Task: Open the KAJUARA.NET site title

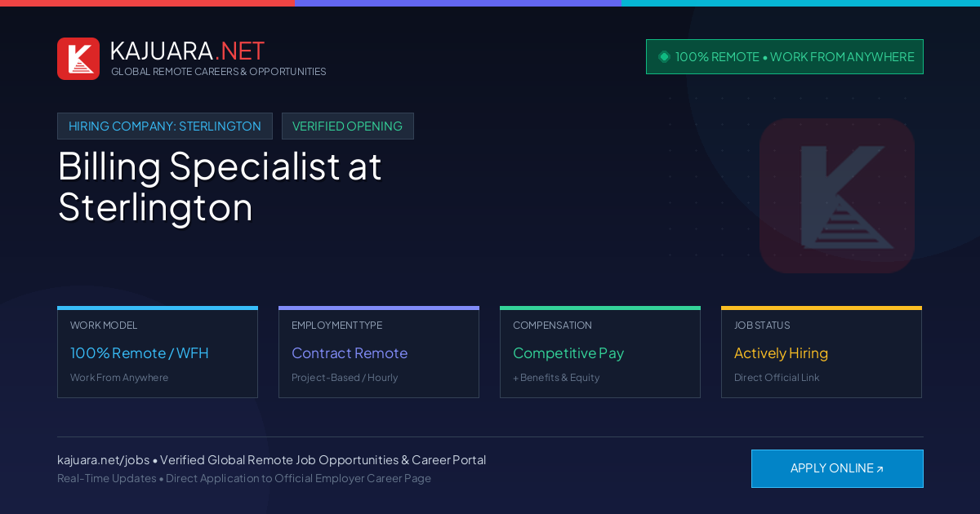Action: coord(187,51)
